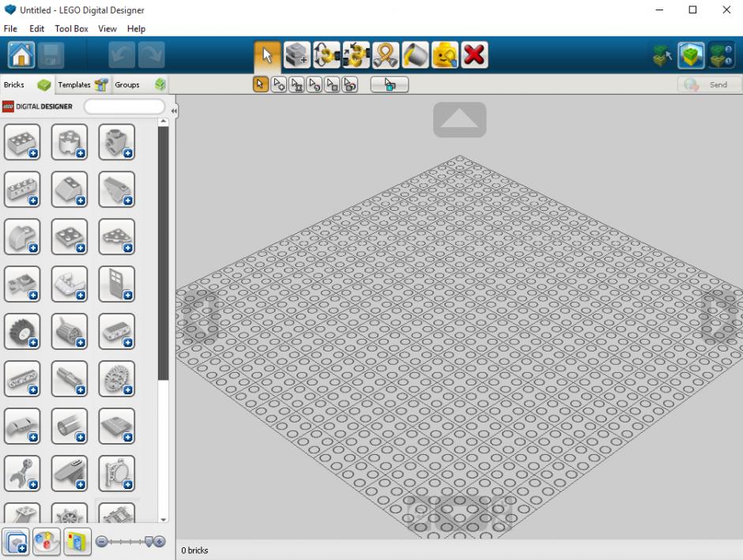This screenshot has height=560, width=743.
Task: Expand the wheels and tyres category
Action: (x=22, y=332)
